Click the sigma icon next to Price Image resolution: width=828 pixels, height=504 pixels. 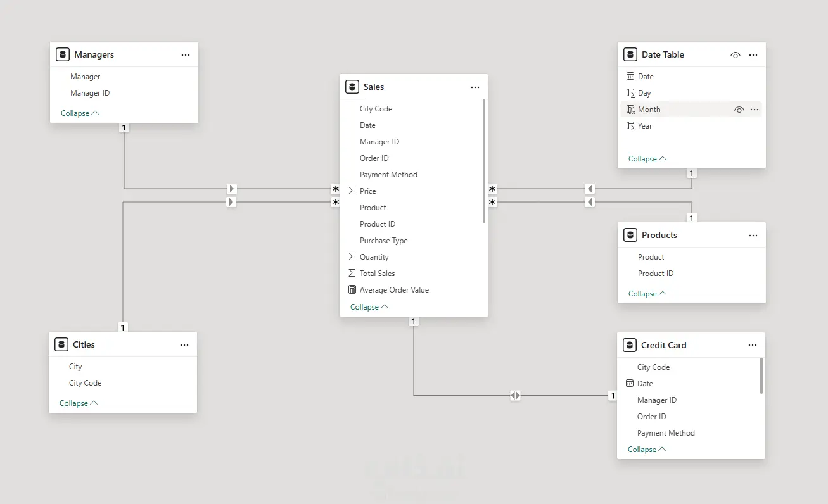352,191
